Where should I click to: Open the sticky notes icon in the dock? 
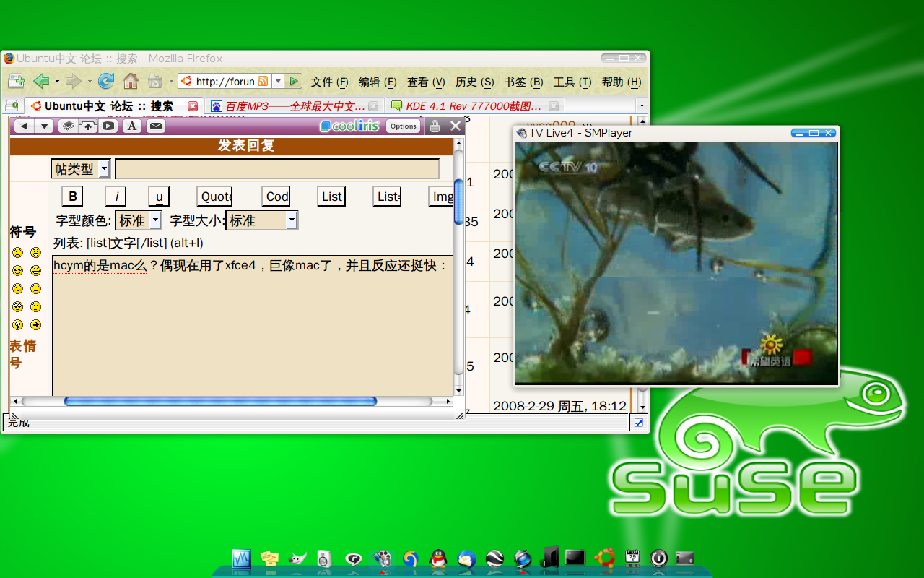pyautogui.click(x=269, y=558)
